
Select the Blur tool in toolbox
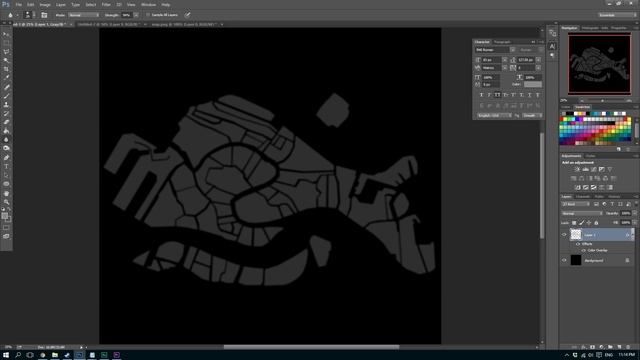[6, 140]
